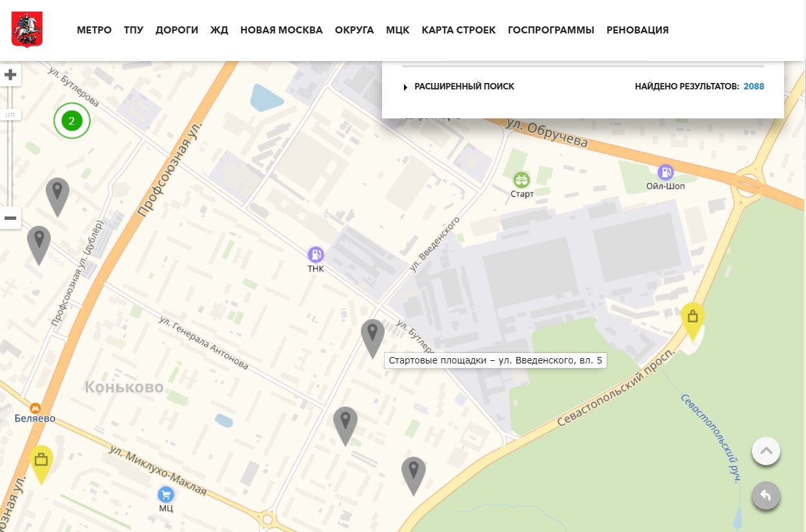The height and width of the screenshot is (532, 806).
Task: Open the НОВАЯ МОСКВА menu item
Action: tap(282, 30)
